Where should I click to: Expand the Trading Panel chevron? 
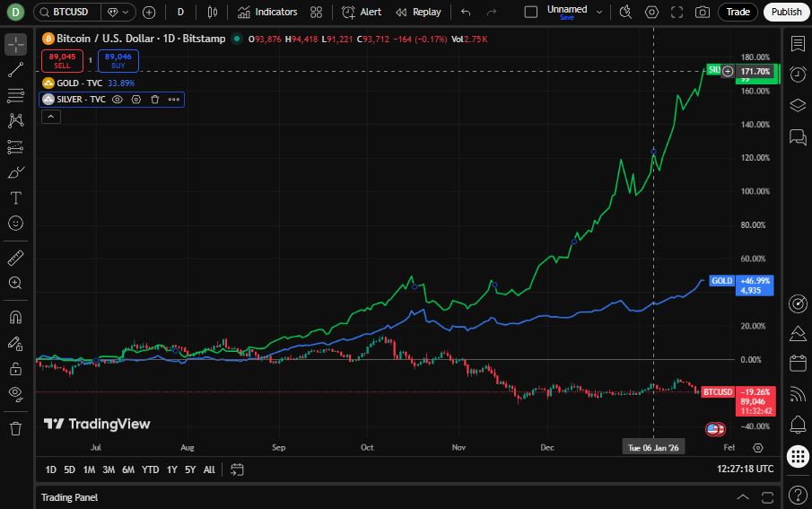click(743, 497)
